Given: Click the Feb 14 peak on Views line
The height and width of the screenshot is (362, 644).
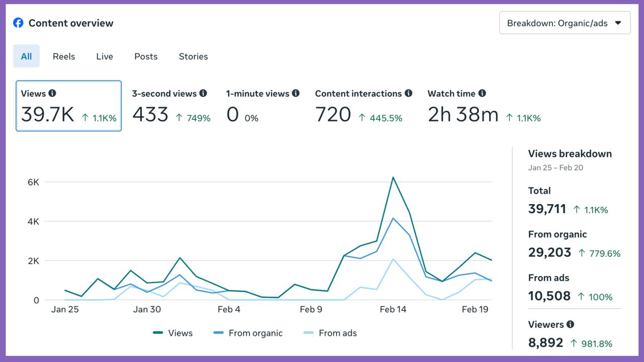Looking at the screenshot, I should [x=392, y=177].
